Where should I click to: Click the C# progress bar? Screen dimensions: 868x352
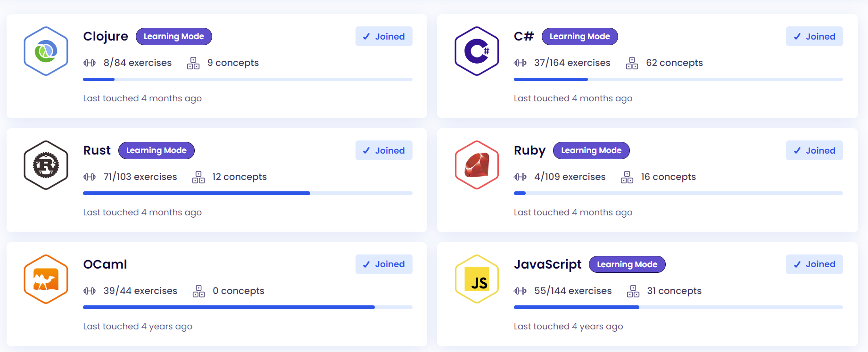coord(678,79)
